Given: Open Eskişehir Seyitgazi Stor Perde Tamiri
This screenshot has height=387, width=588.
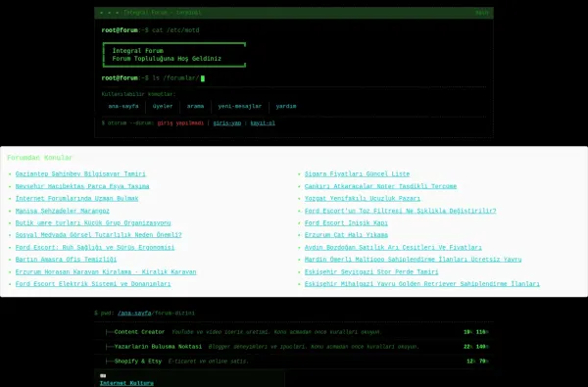Looking at the screenshot, I should tap(371, 271).
